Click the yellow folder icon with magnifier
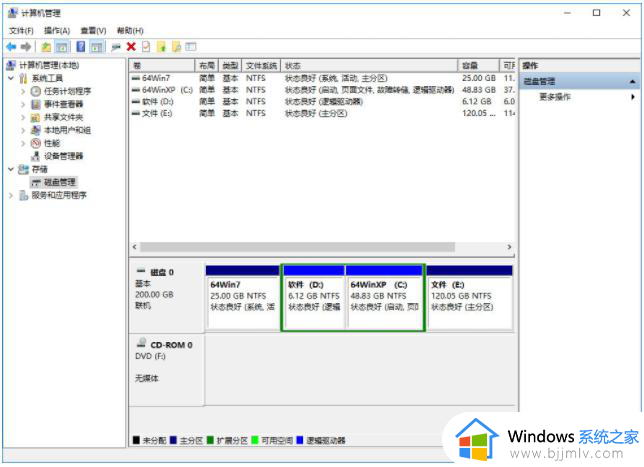This screenshot has height=467, width=644. (176, 47)
